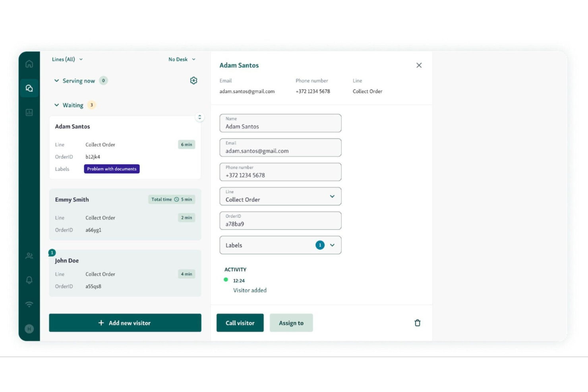Image resolution: width=588 pixels, height=392 pixels.
Task: Click the Add new visitor button
Action: click(x=125, y=323)
